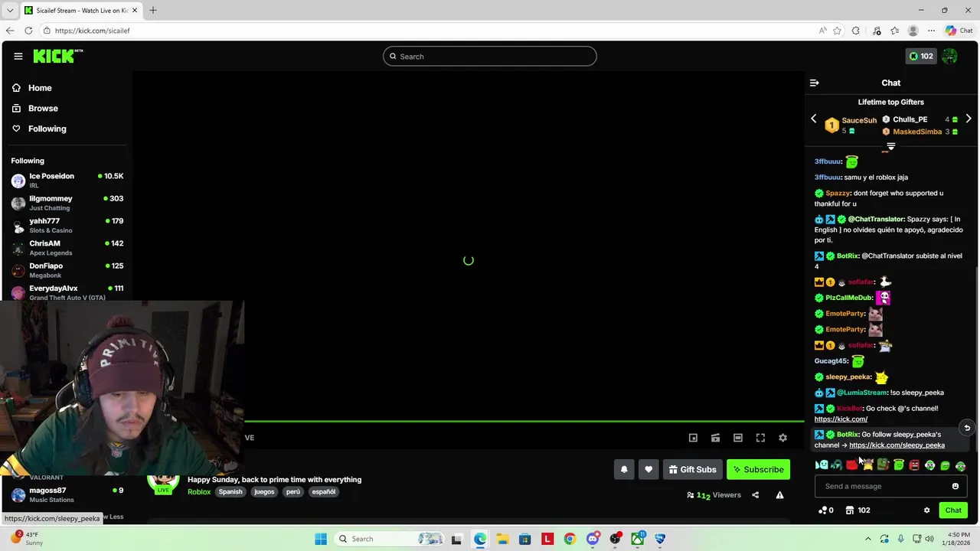Open SauceSuh top gifter profile
This screenshot has height=551, width=980.
(859, 120)
